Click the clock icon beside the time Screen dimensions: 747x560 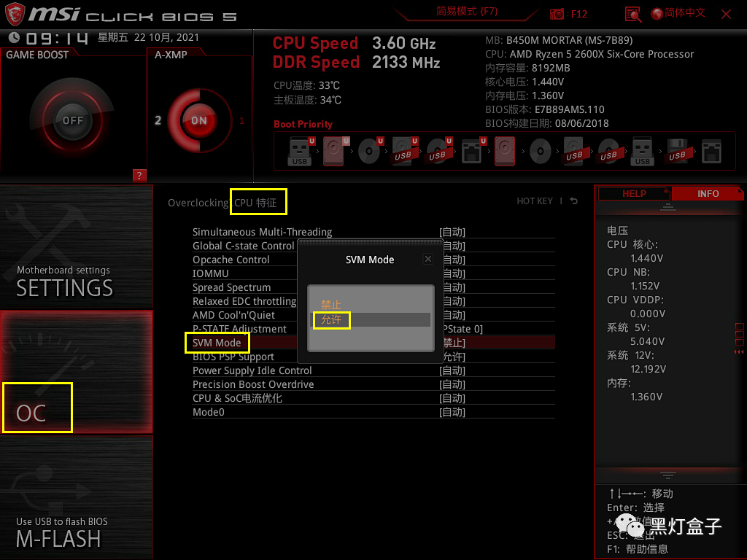coord(14,37)
